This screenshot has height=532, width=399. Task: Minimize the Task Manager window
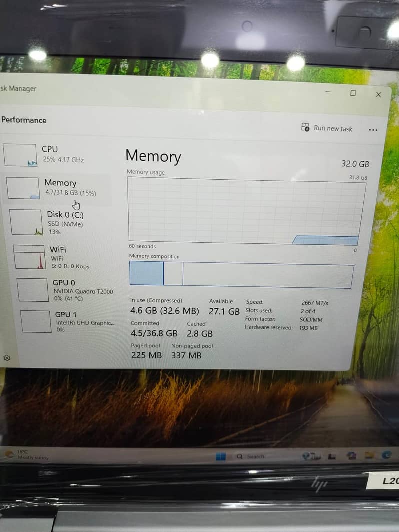(328, 92)
